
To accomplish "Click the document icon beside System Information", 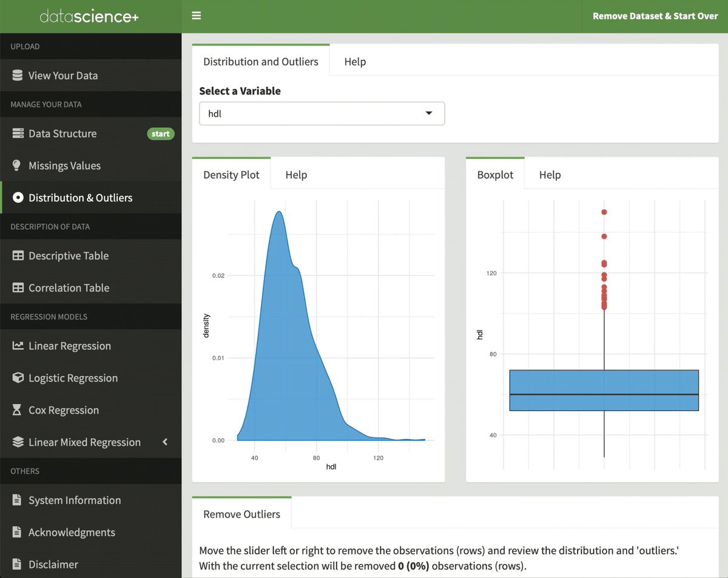I will (x=18, y=500).
